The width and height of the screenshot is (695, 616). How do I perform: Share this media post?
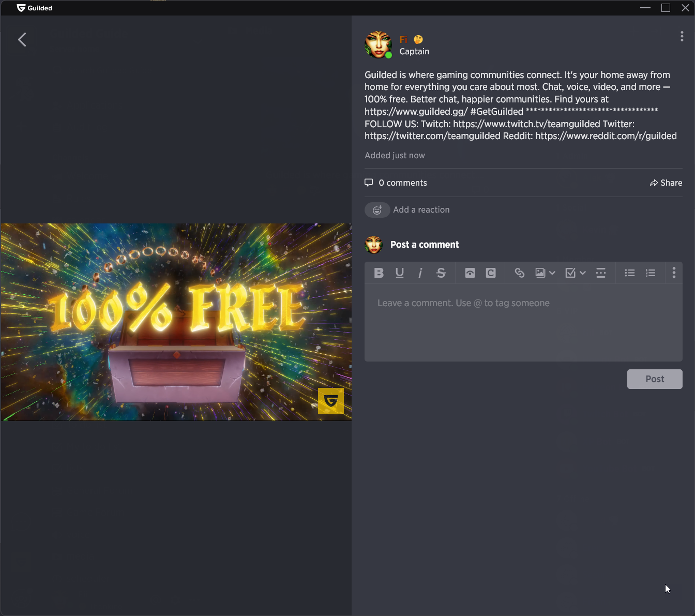pyautogui.click(x=666, y=183)
